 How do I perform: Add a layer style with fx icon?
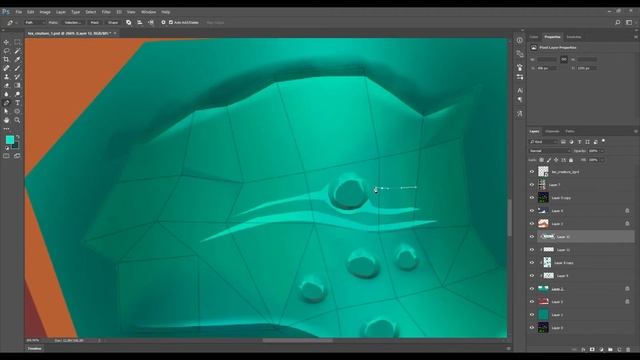point(583,349)
